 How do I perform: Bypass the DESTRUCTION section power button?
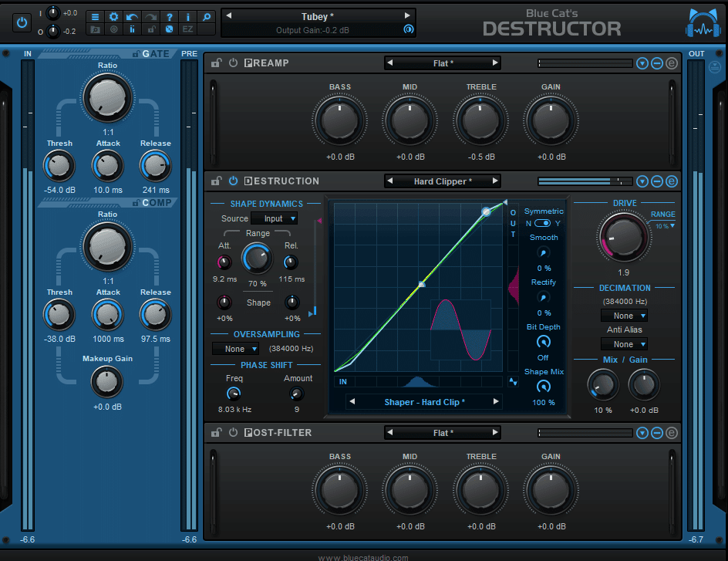(x=232, y=181)
